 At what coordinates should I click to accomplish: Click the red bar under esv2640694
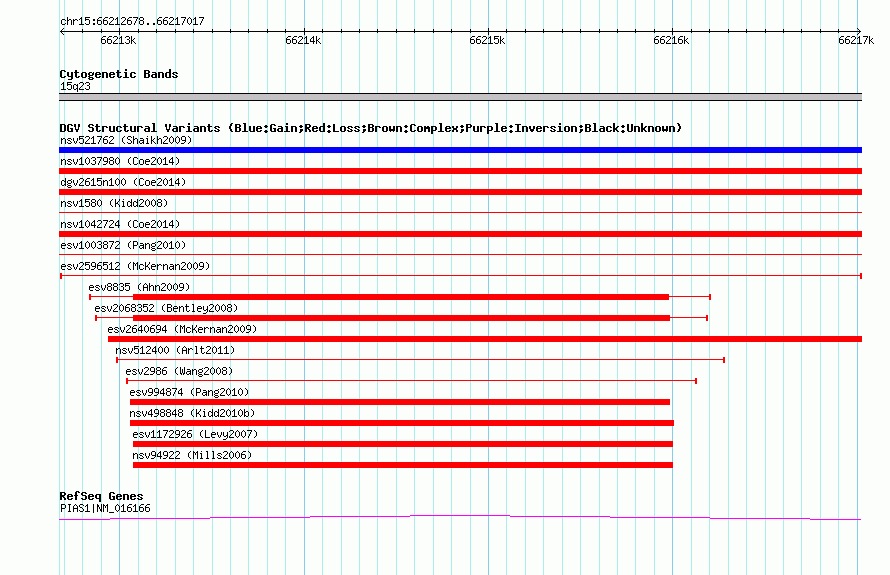pyautogui.click(x=485, y=339)
